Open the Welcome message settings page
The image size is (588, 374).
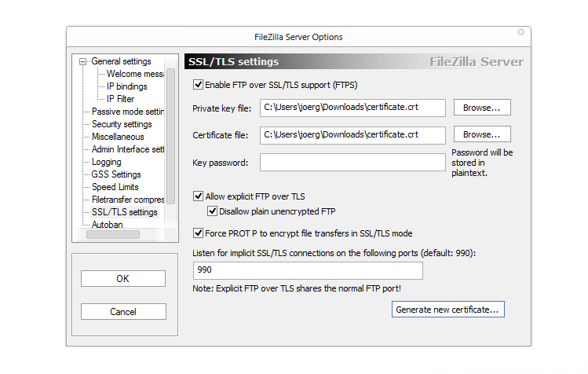[x=135, y=74]
